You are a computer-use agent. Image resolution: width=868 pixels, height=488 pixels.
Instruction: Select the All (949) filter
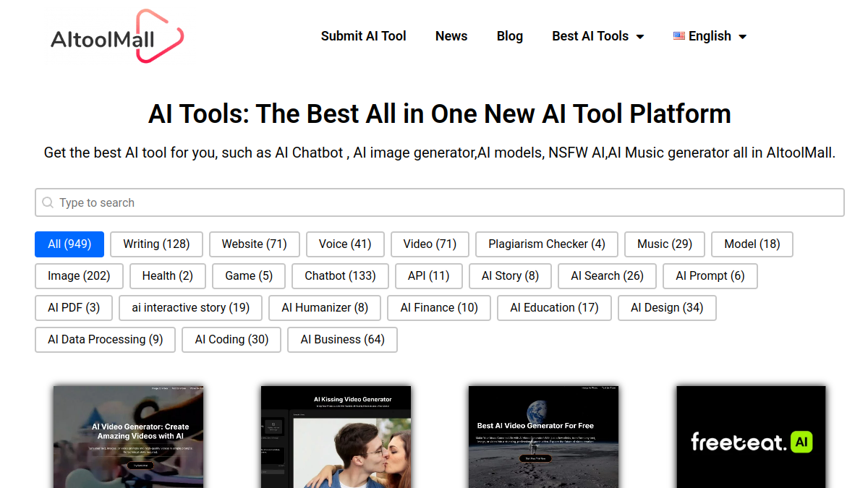tap(69, 244)
